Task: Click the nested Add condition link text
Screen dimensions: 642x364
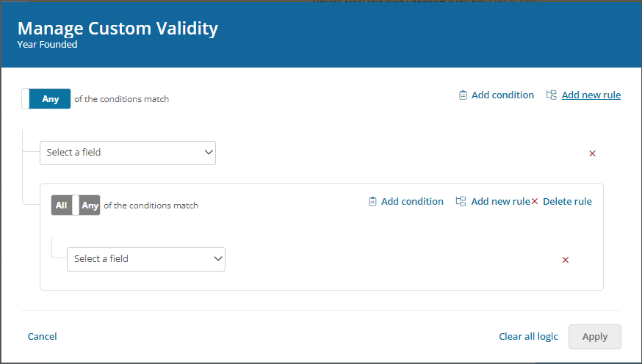Action: 412,201
